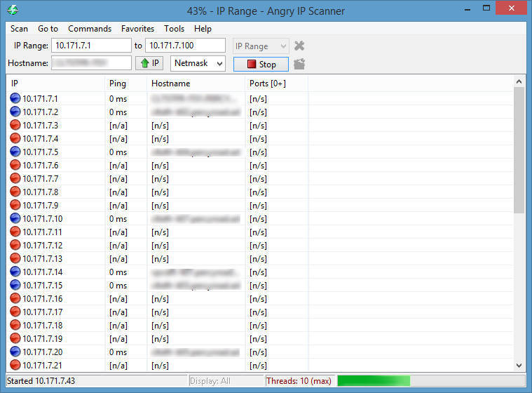Click the fetchers icon next to Stop button
532x393 pixels.
click(x=299, y=64)
